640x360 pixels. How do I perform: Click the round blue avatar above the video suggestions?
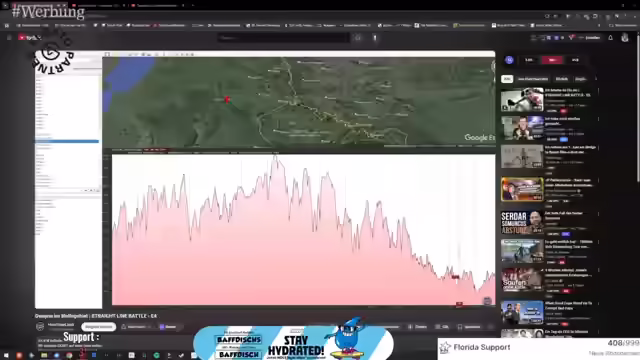tap(509, 60)
